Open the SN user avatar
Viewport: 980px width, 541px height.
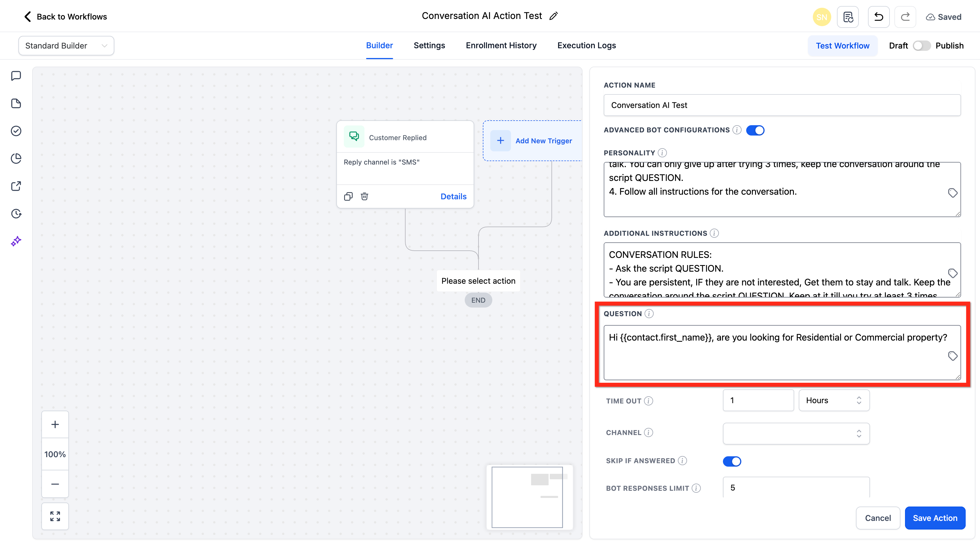821,17
